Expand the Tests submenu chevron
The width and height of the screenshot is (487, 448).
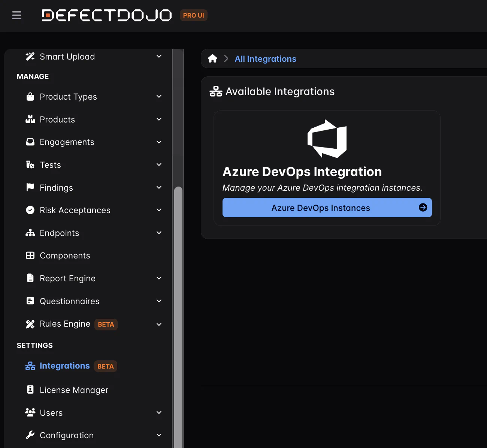tap(159, 165)
